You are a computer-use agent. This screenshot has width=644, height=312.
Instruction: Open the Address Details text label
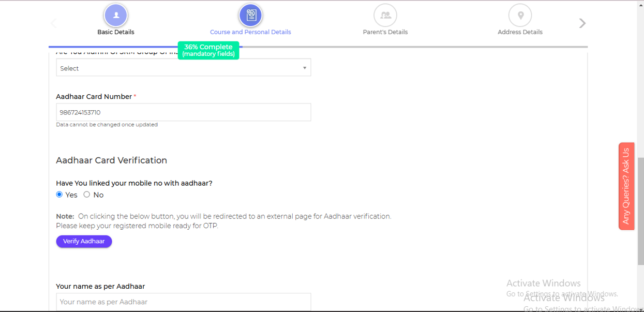pos(520,32)
